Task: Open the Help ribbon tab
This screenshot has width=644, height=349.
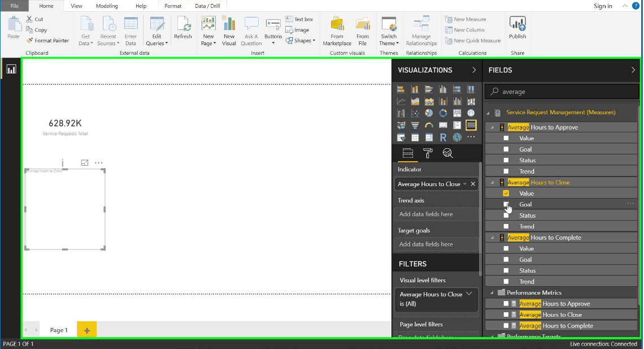Action: pos(141,6)
